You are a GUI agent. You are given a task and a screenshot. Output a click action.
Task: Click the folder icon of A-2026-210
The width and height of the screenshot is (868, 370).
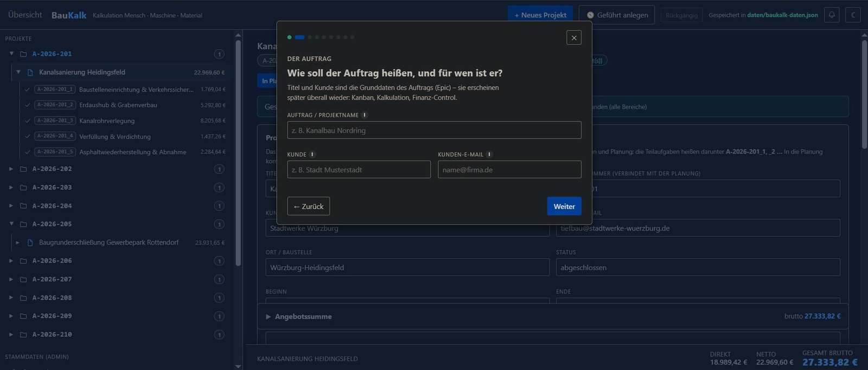tap(23, 335)
